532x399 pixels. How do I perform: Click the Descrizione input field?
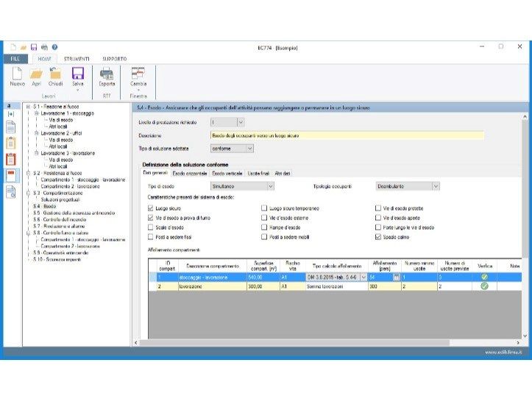(347, 135)
